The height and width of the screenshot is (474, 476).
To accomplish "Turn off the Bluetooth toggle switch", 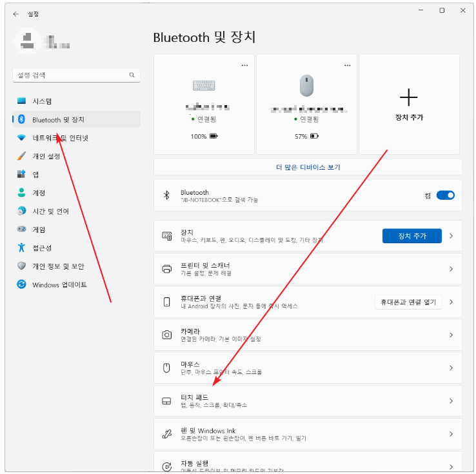I will (445, 195).
